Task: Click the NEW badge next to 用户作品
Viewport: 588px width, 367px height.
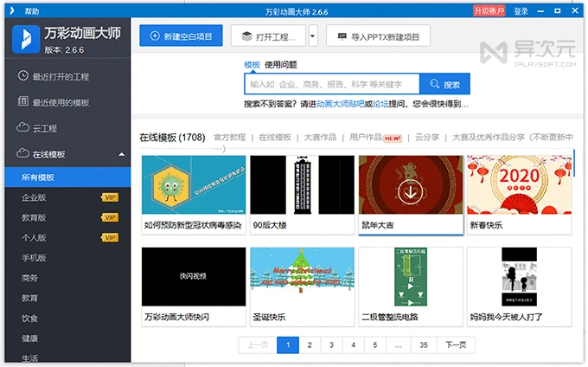Action: pyautogui.click(x=393, y=138)
